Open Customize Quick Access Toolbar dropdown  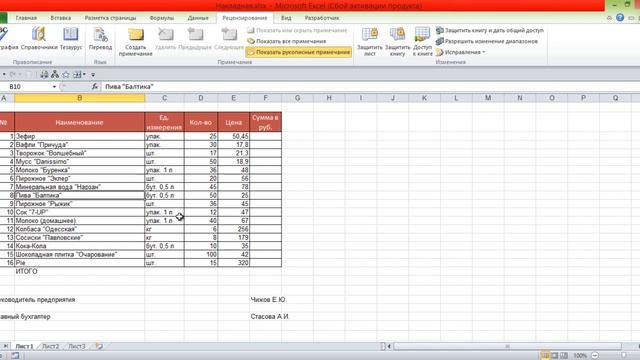point(93,75)
